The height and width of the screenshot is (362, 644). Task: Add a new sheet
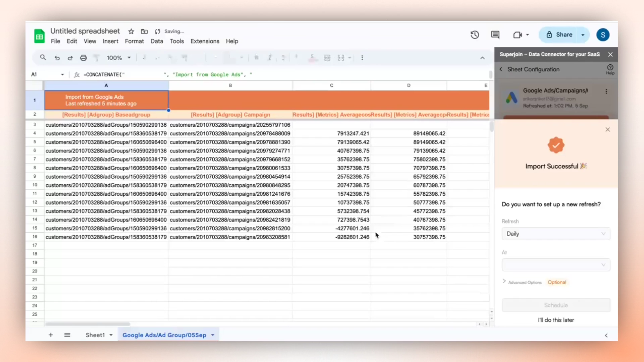(x=51, y=335)
